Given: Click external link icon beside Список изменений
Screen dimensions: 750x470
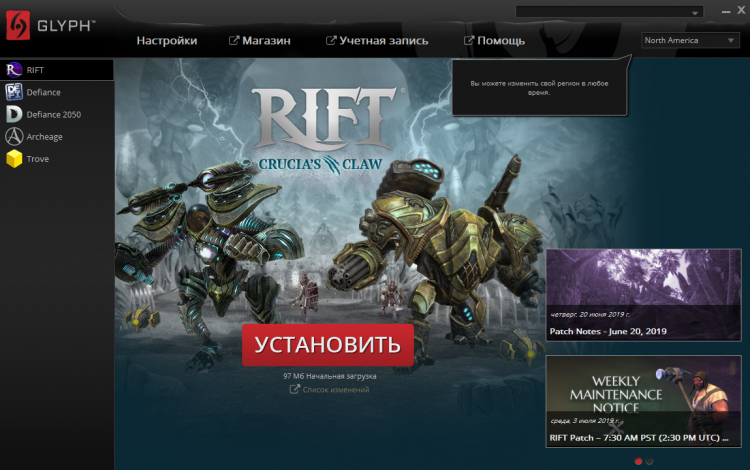Looking at the screenshot, I should pyautogui.click(x=295, y=389).
